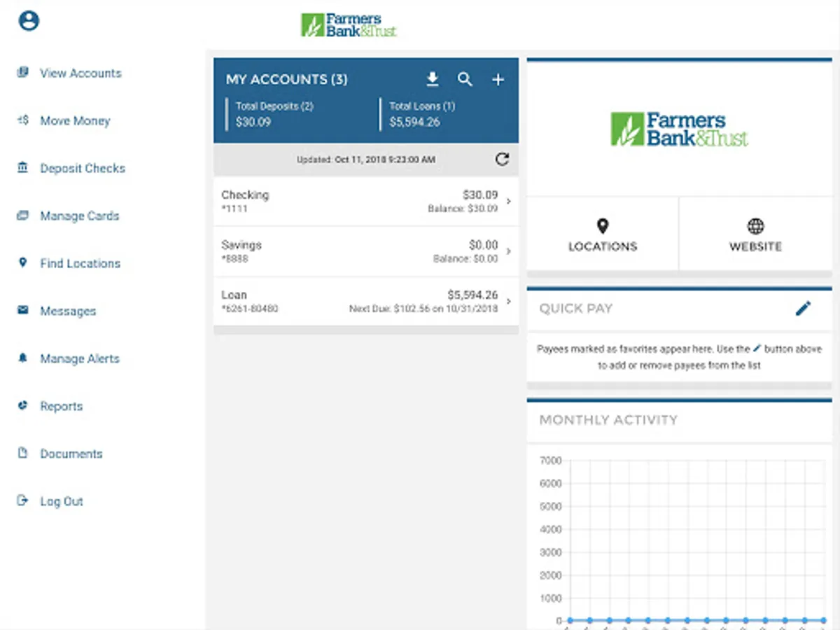Expand the Savings account row chevron
This screenshot has height=630, width=840.
pos(508,251)
